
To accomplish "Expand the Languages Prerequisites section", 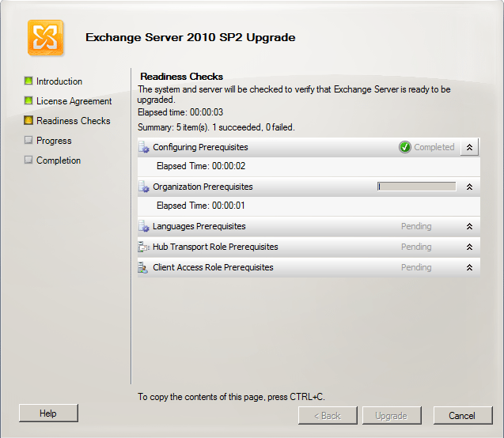I will 469,227.
